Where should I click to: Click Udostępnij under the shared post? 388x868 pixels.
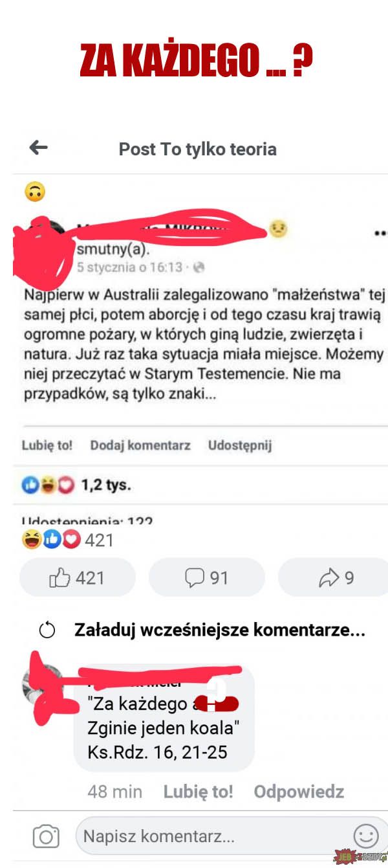tap(240, 445)
